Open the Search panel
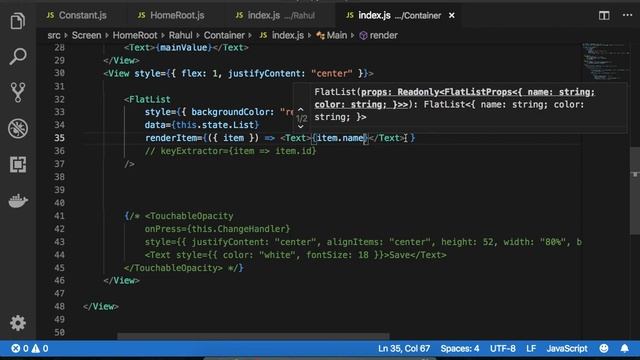 click(x=18, y=56)
